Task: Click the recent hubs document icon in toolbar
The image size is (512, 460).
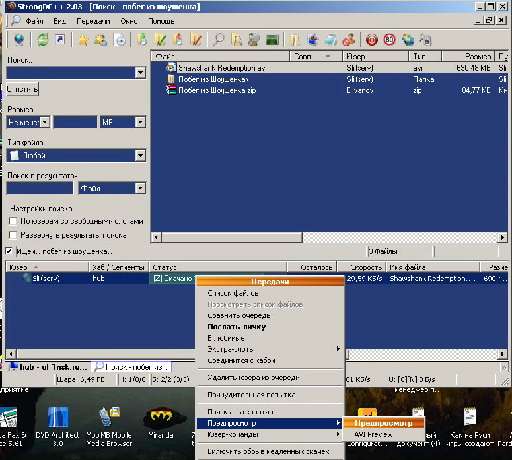Action: click(x=120, y=40)
